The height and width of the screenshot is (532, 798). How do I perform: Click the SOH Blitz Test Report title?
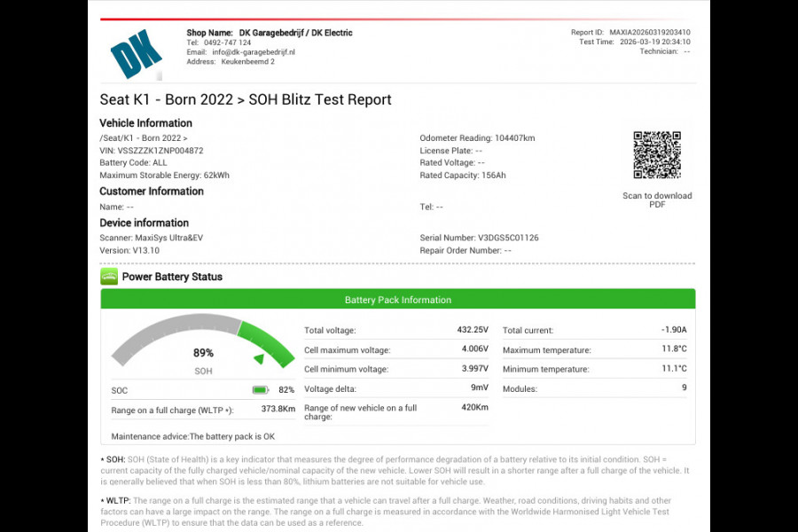(245, 99)
